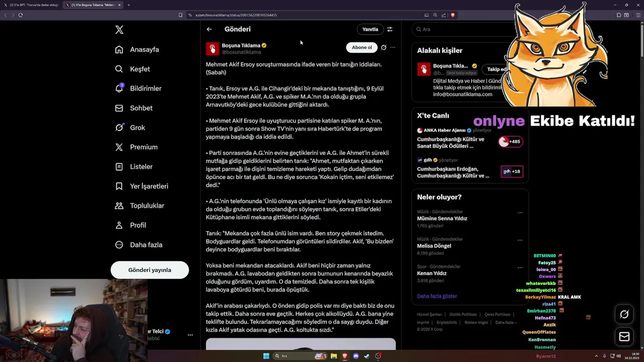Click Daha fazla göster in trends
Screen dimensions: 644x362
click(437, 296)
